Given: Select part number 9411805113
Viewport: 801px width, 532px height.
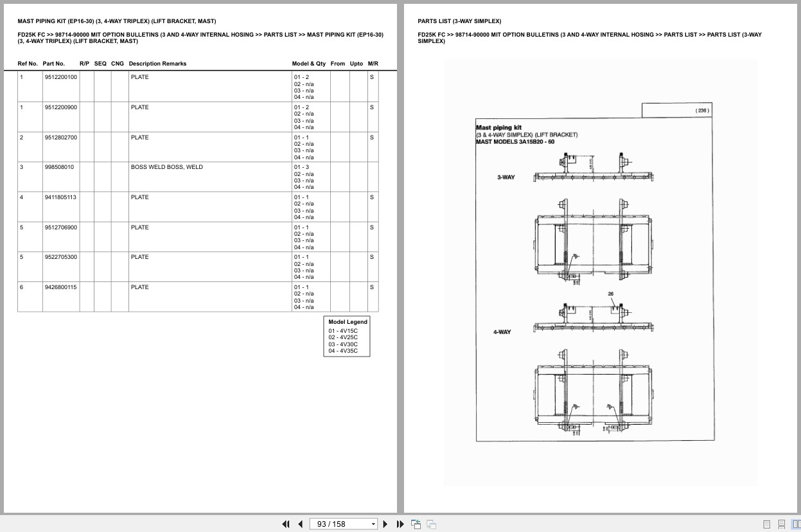Looking at the screenshot, I should [x=60, y=197].
